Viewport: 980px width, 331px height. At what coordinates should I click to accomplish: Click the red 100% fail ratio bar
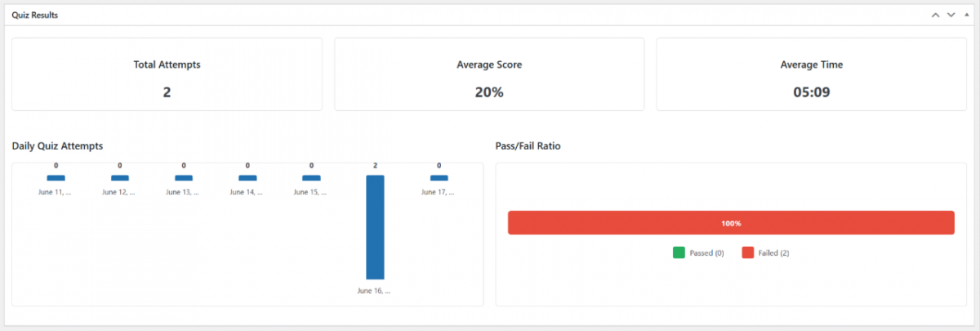pyautogui.click(x=731, y=223)
